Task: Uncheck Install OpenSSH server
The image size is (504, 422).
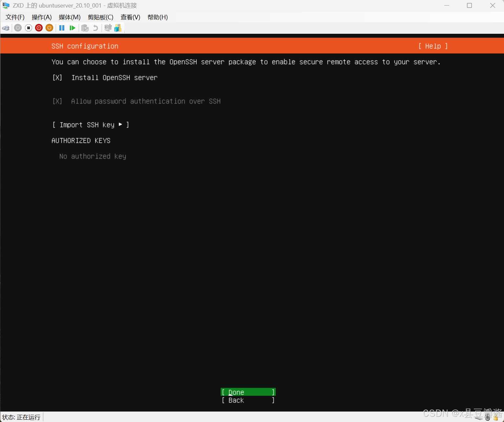Action: point(57,78)
